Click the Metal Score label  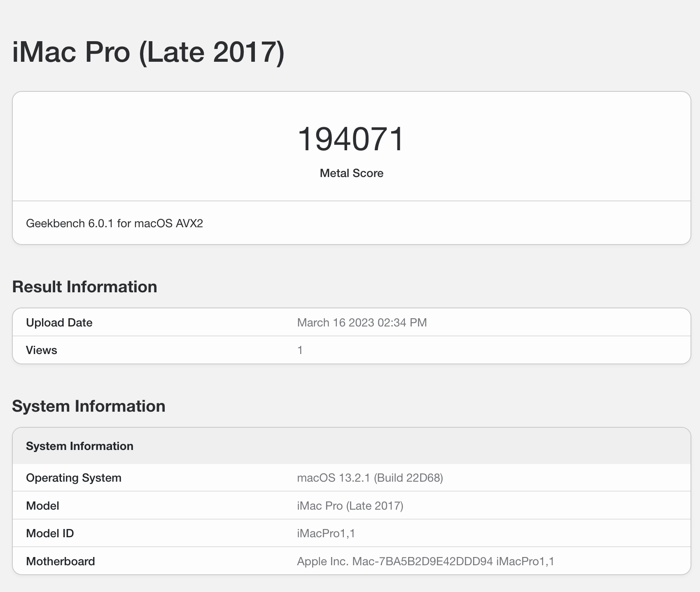coord(351,173)
